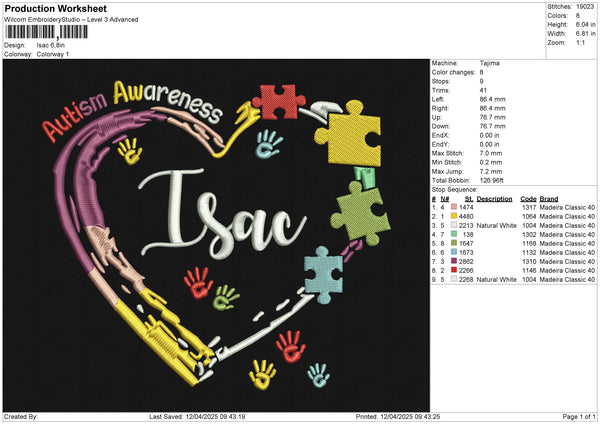This screenshot has height=424, width=600.
Task: Select the "Color changes:" label
Action: click(453, 72)
